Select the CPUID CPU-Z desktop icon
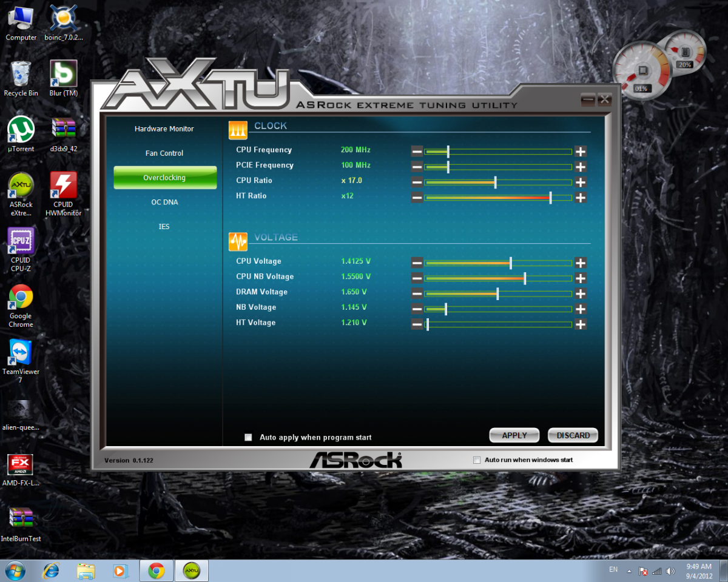Viewport: 728px width, 582px height. point(21,250)
